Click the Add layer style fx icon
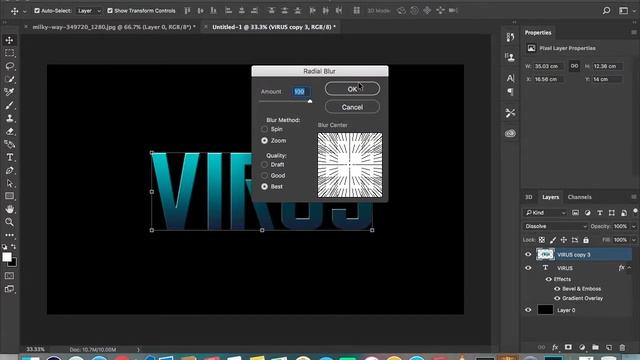Screen dimensions: 640x360 coord(555,347)
